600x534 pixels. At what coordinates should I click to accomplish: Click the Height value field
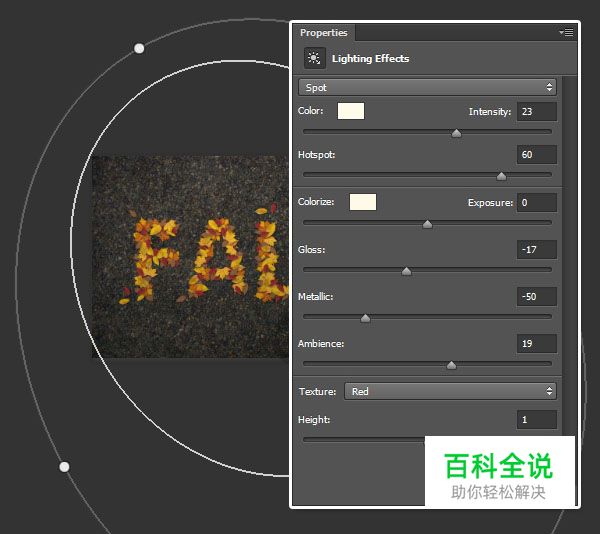[536, 420]
